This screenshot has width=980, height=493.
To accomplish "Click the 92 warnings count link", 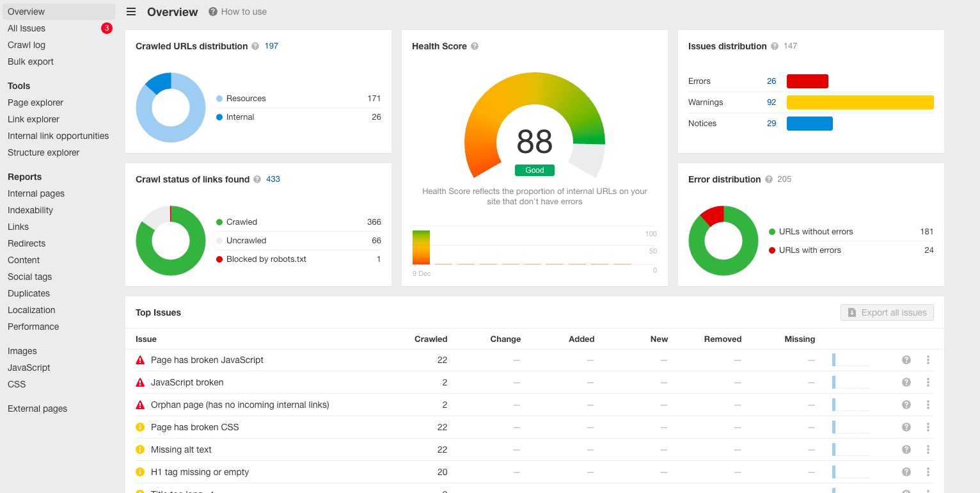I will [771, 102].
